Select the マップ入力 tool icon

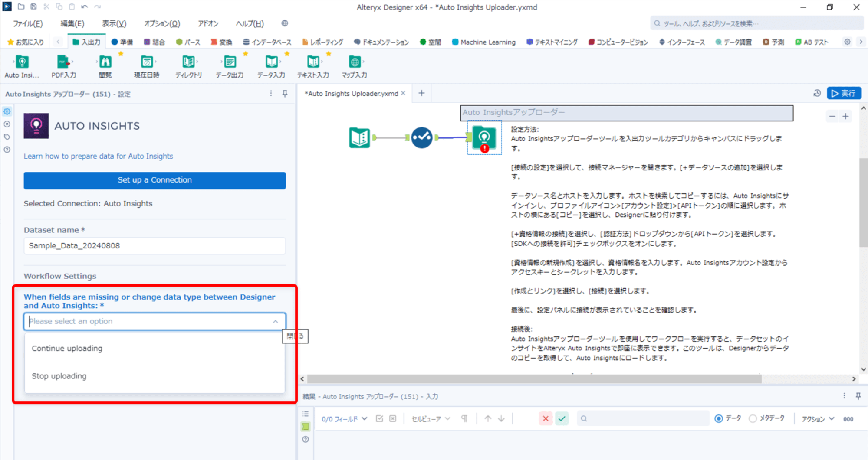click(355, 62)
